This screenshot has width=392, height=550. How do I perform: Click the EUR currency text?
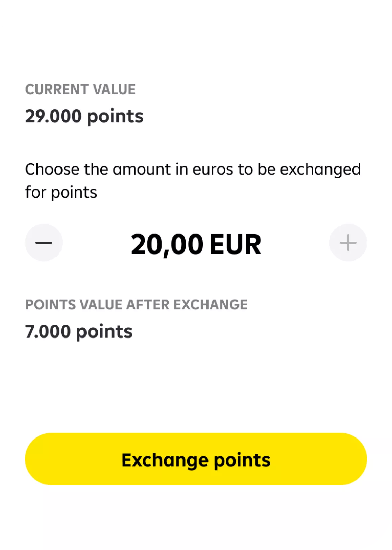pyautogui.click(x=235, y=244)
